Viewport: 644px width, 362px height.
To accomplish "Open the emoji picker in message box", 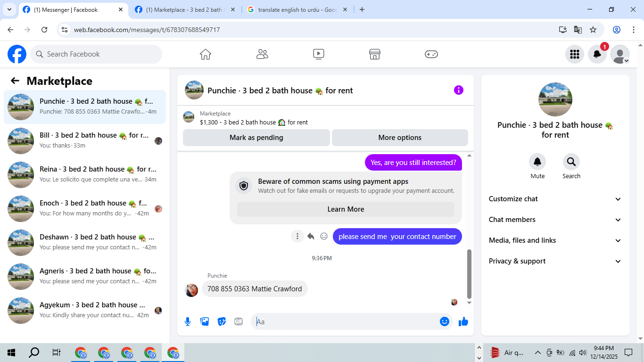I will click(x=444, y=321).
